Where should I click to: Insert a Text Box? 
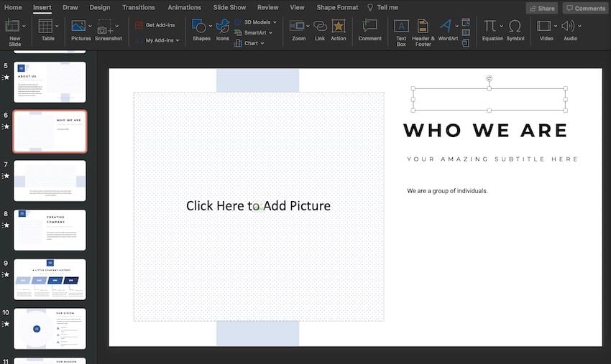pyautogui.click(x=401, y=27)
